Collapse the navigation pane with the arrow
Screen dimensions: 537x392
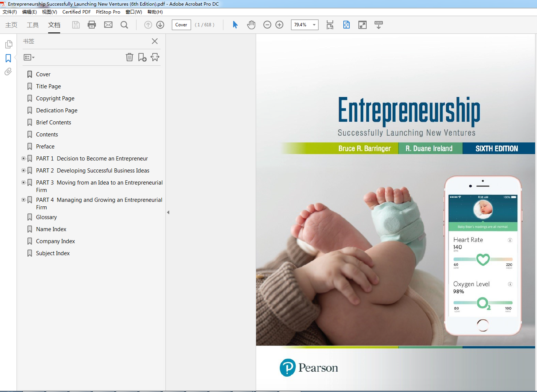pyautogui.click(x=168, y=212)
